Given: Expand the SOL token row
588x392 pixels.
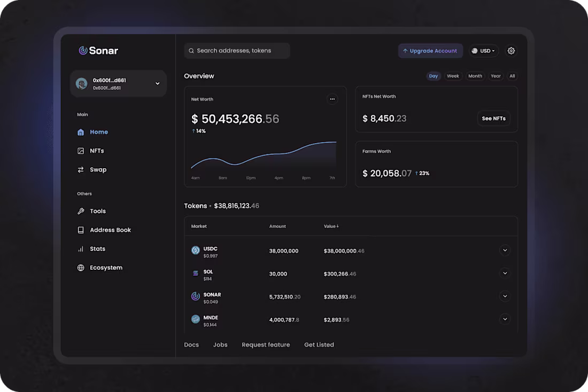Looking at the screenshot, I should (x=505, y=273).
